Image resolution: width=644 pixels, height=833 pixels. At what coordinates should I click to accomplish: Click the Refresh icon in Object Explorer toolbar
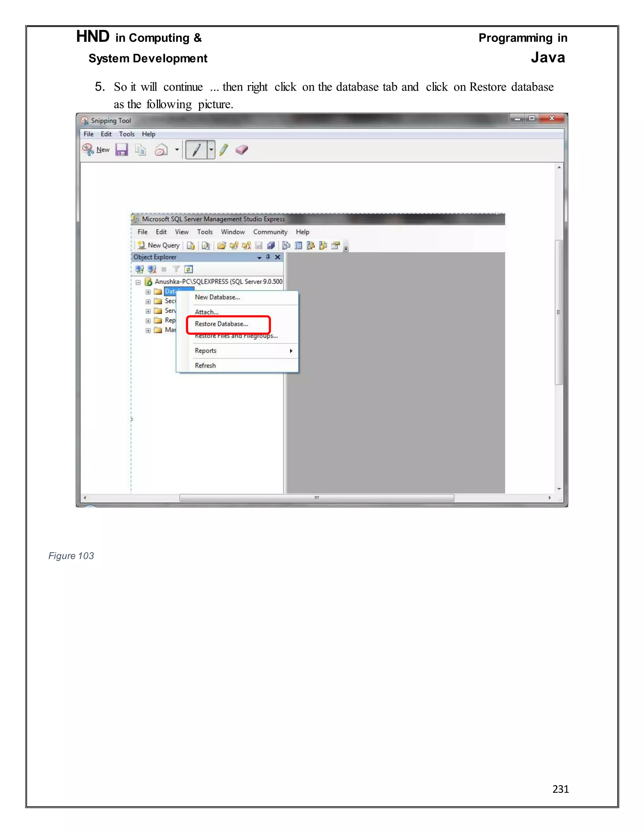(x=188, y=269)
